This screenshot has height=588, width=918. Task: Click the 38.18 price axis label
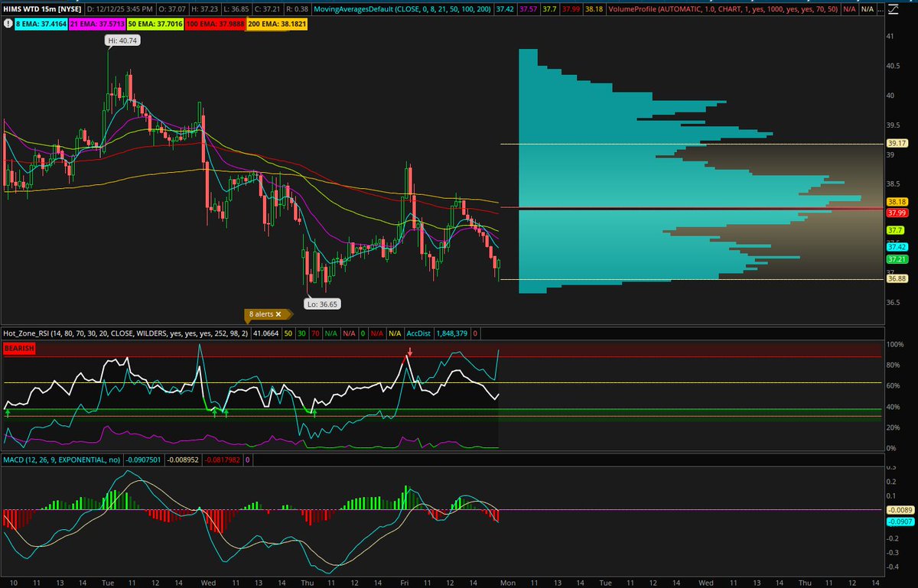pyautogui.click(x=896, y=202)
